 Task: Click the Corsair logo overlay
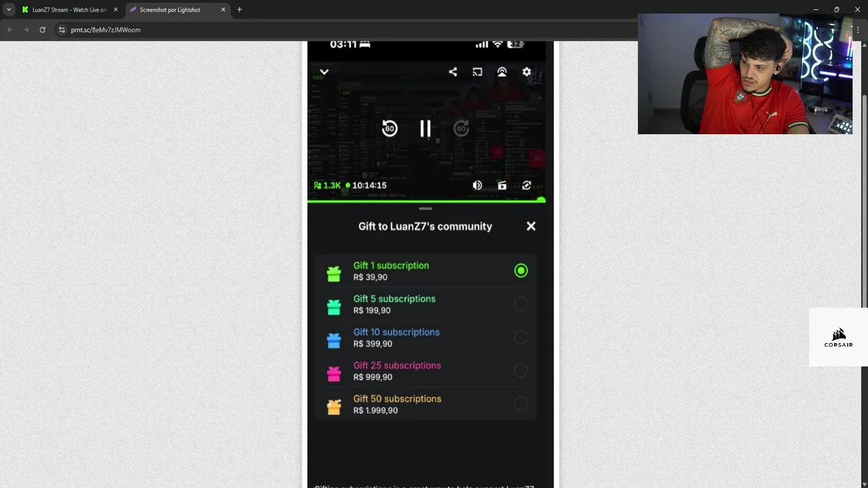pos(838,337)
